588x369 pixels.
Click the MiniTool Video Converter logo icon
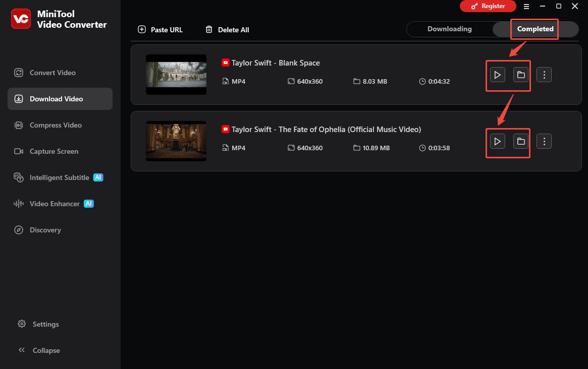(x=21, y=19)
